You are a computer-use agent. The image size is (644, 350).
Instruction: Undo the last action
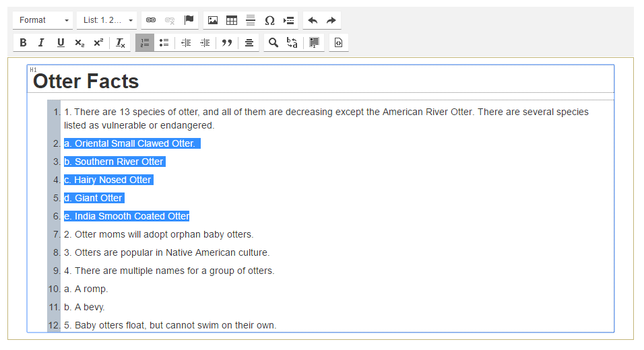pyautogui.click(x=313, y=20)
